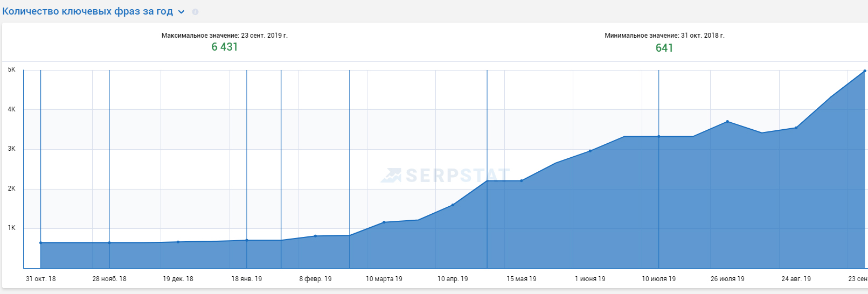The width and height of the screenshot is (868, 294).
Task: Click 'Максимальное значение: 23 сент. 2019 г.' label
Action: tap(225, 36)
